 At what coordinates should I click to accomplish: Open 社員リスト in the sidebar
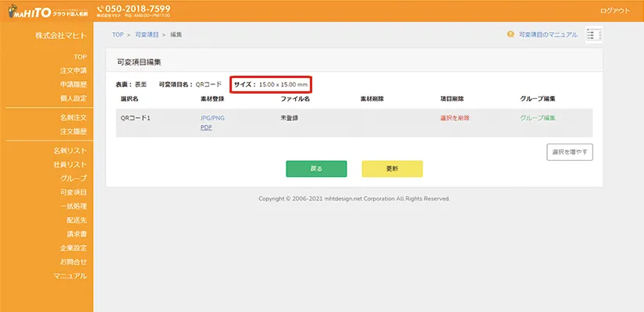[x=69, y=165]
